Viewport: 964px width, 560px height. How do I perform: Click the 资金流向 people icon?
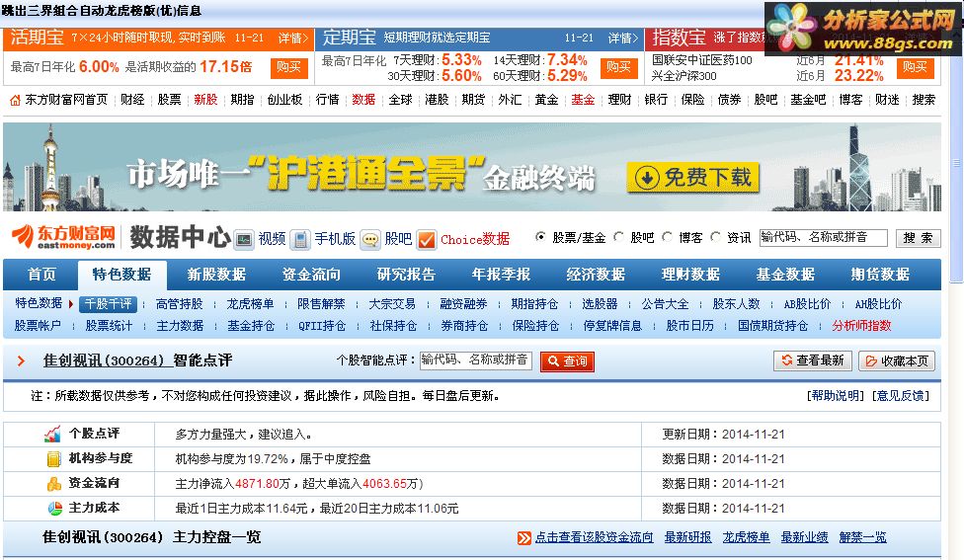(x=54, y=484)
